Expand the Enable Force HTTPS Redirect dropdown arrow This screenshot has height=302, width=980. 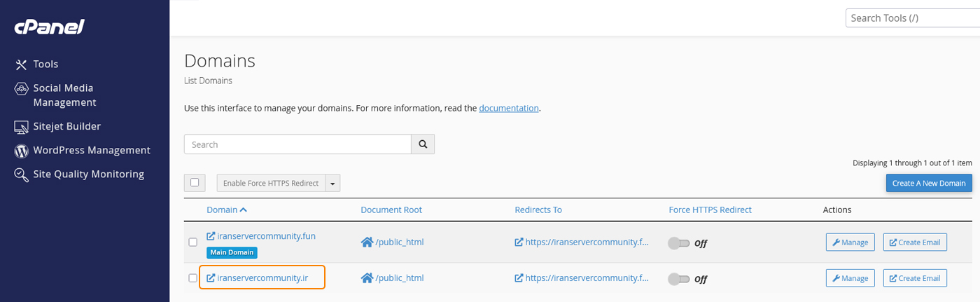332,184
